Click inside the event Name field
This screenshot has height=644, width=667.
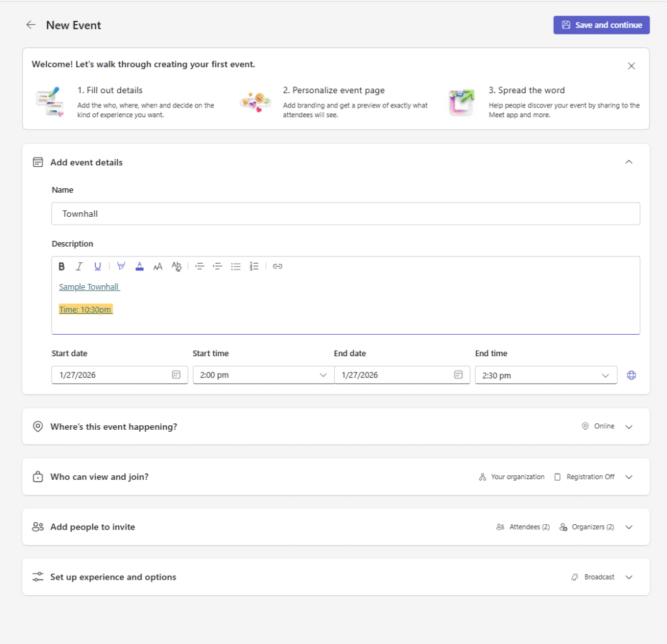click(345, 213)
